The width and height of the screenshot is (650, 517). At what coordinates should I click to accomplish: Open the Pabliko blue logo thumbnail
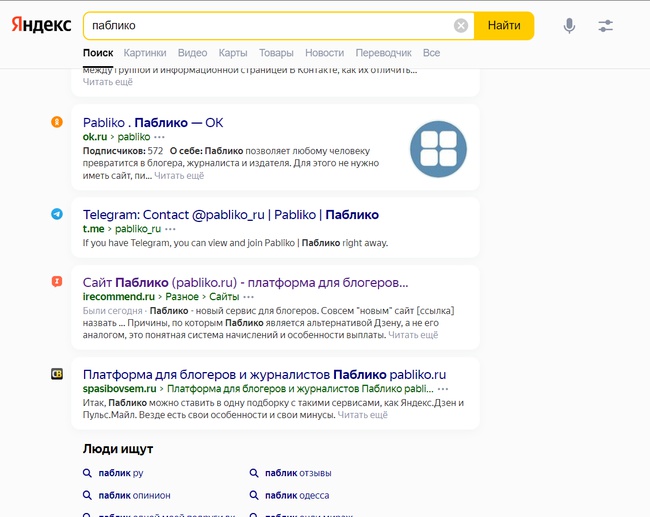coord(438,149)
